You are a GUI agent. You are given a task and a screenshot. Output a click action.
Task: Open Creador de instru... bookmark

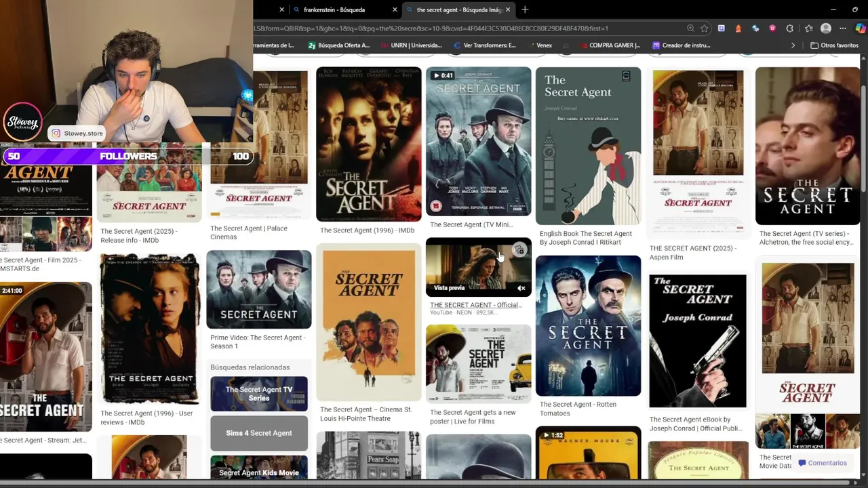pos(682,45)
